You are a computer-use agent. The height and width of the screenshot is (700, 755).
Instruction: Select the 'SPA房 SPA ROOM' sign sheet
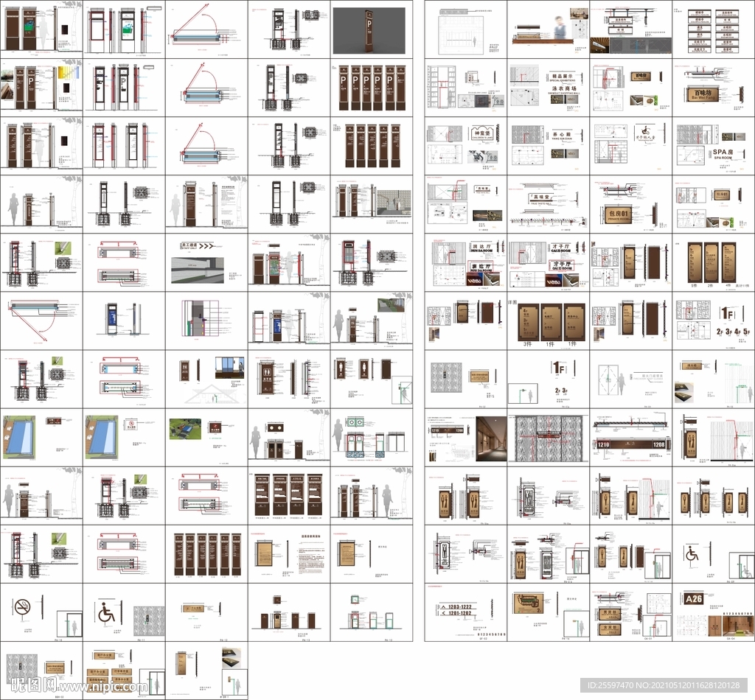click(714, 146)
